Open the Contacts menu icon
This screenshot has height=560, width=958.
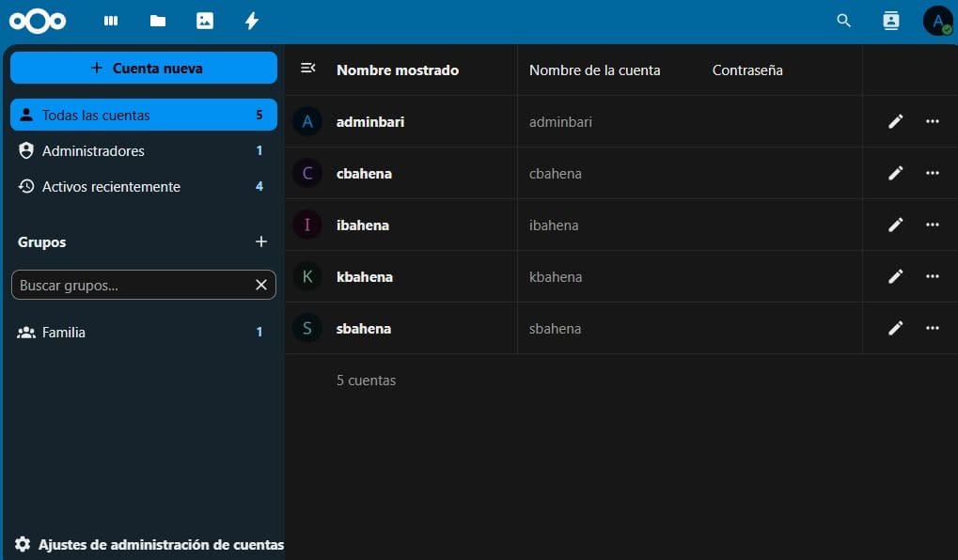tap(891, 21)
